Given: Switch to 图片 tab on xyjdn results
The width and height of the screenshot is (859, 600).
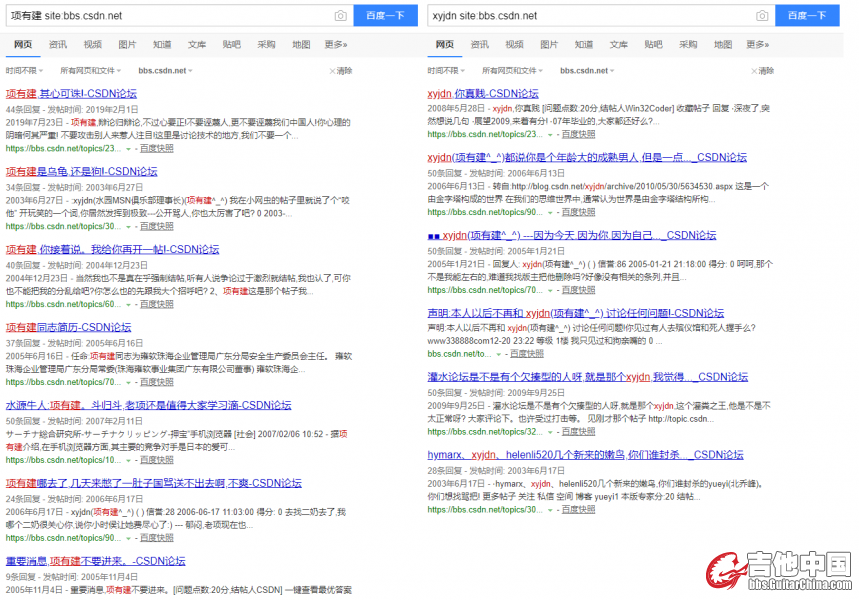Looking at the screenshot, I should [x=549, y=44].
